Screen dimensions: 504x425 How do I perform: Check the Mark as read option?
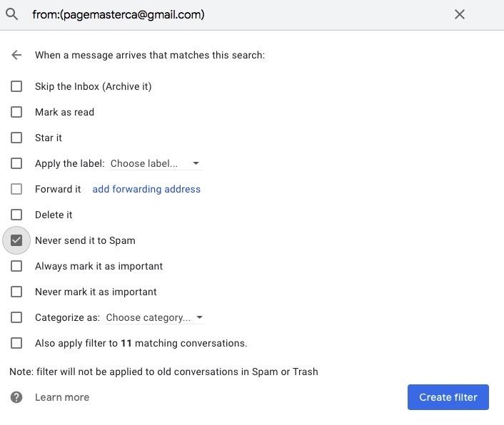click(x=16, y=112)
